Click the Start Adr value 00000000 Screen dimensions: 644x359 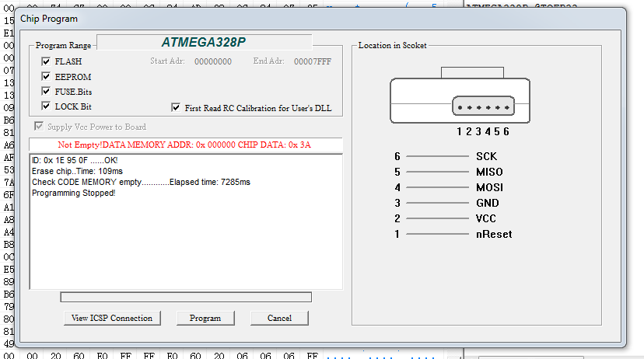point(212,61)
